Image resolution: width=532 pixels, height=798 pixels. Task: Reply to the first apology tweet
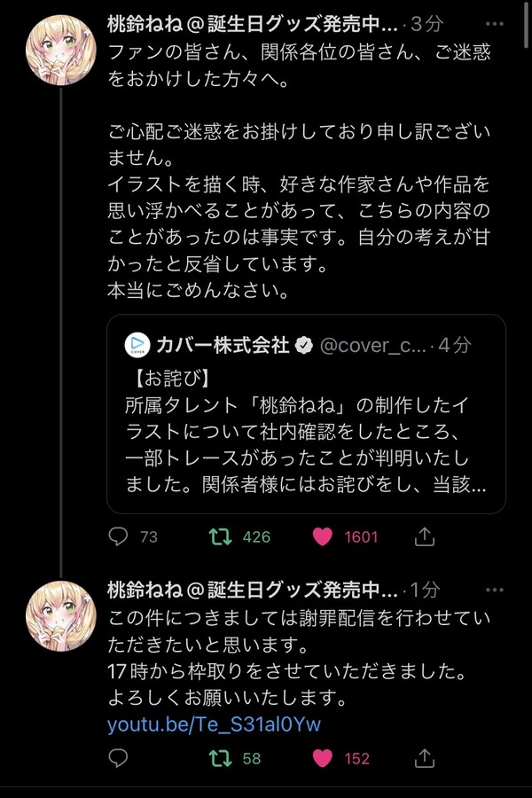click(119, 536)
